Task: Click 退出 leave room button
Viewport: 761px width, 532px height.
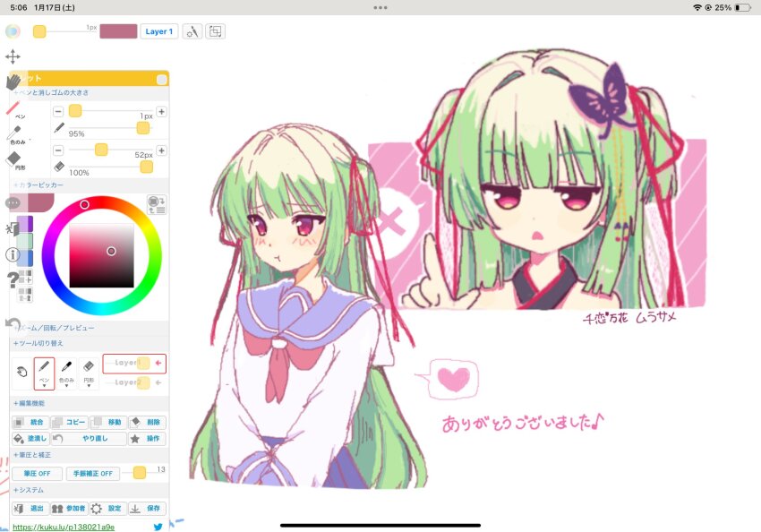Action: [x=30, y=508]
